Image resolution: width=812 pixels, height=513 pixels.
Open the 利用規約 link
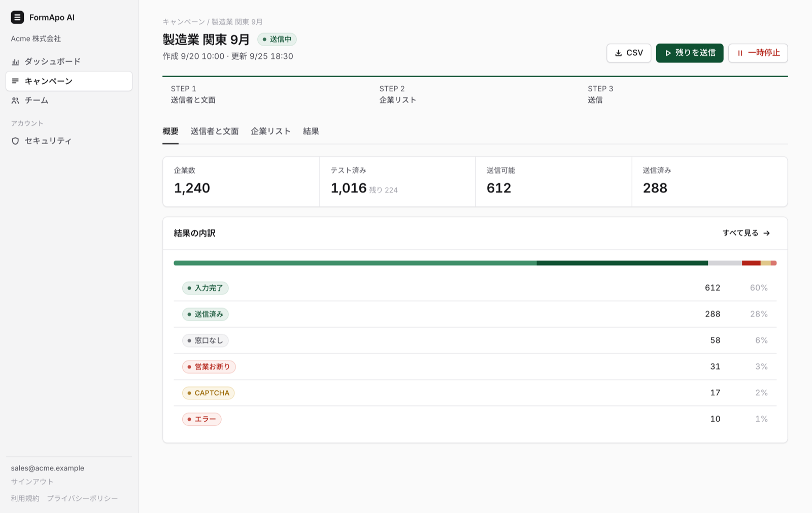tap(25, 498)
